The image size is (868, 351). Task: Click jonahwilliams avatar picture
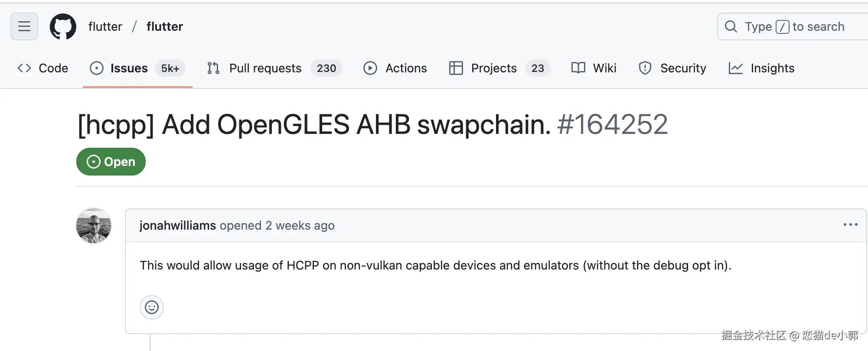(94, 225)
